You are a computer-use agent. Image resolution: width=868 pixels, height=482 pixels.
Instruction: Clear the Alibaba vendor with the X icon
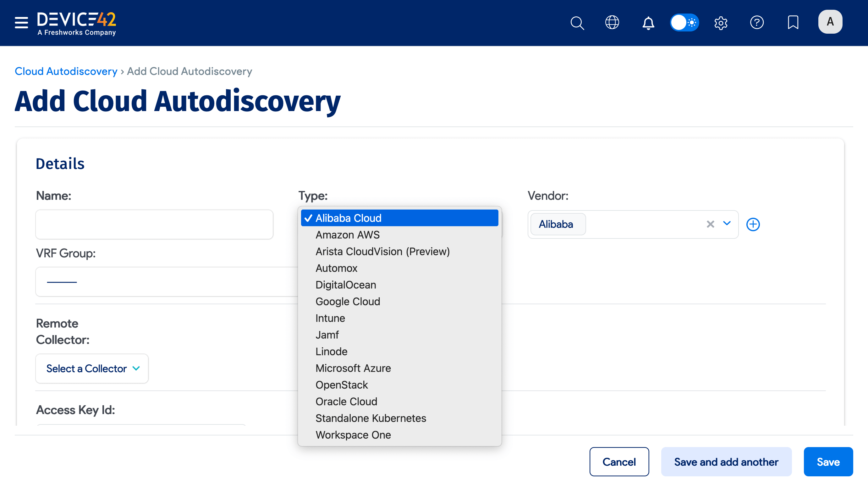[710, 224]
